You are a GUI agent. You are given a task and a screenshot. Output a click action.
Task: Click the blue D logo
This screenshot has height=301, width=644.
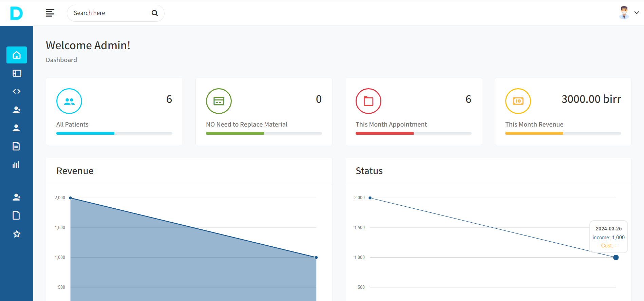(x=16, y=13)
